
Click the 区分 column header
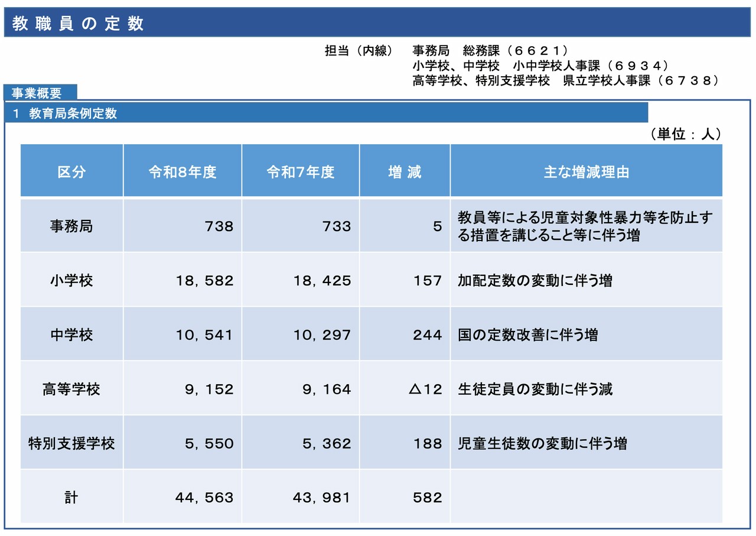coord(71,171)
